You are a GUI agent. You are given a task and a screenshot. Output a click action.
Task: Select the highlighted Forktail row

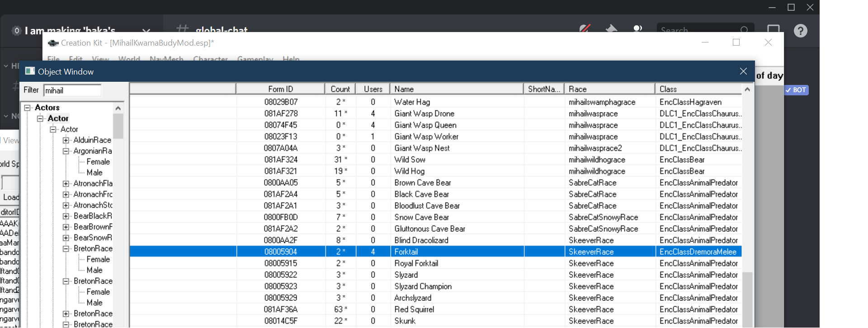(x=436, y=252)
